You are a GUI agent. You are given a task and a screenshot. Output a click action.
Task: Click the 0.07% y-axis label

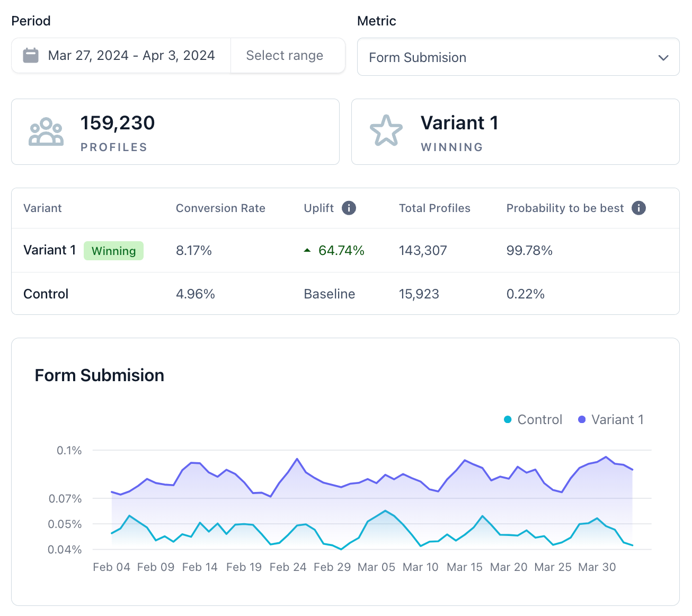[x=65, y=499]
